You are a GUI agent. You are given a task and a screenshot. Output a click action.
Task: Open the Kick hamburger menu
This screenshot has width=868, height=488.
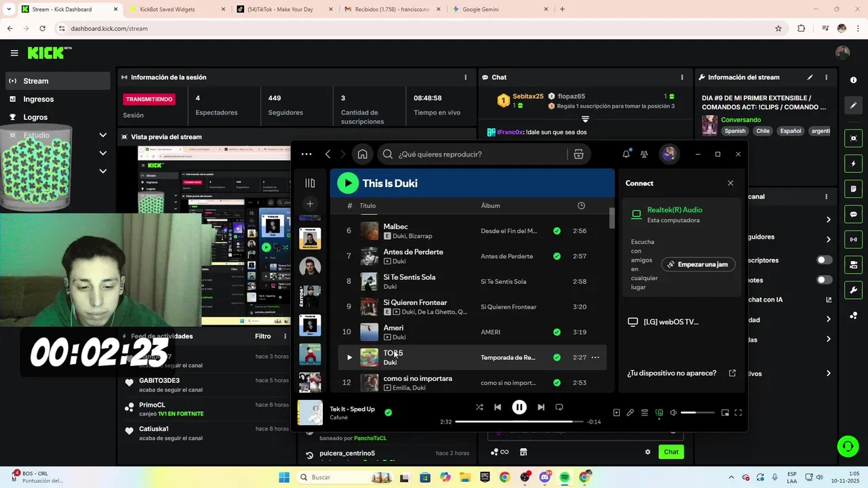coord(14,53)
